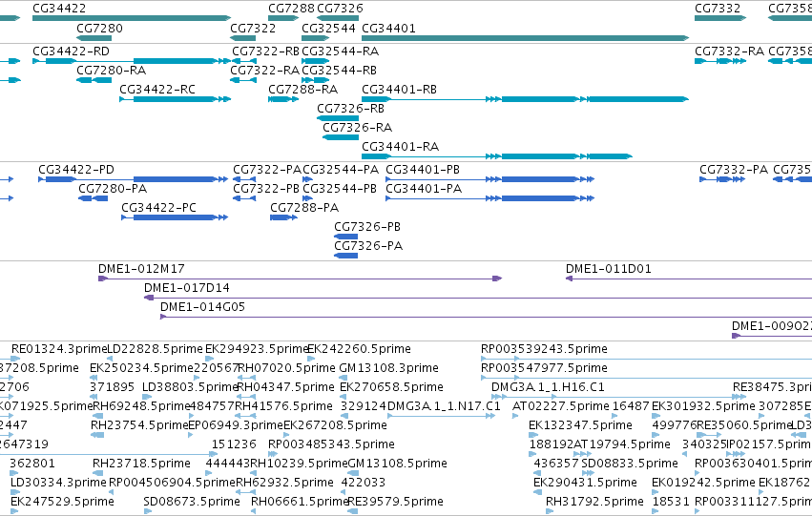Viewport: 812px width, 516px height.
Task: Click the CG7288 gene label
Action: (291, 9)
